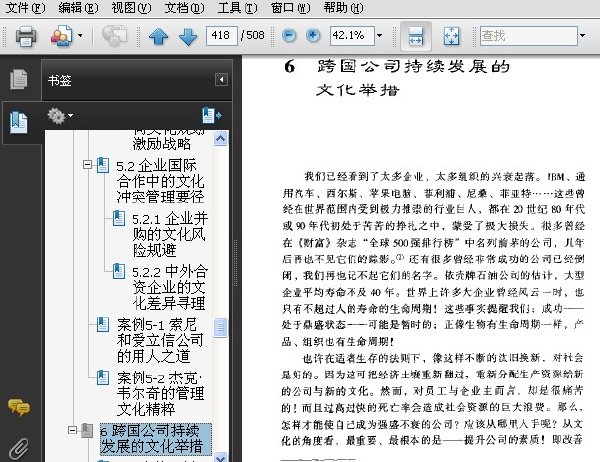Zoom in with the plus button
Viewport: 600px width, 462px height.
click(x=313, y=36)
